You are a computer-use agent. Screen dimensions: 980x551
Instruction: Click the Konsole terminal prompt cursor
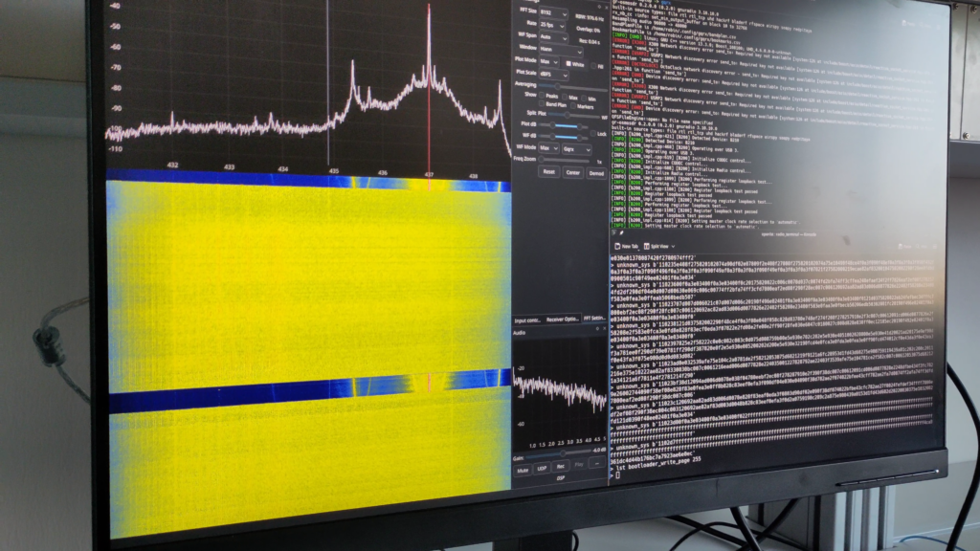617,475
